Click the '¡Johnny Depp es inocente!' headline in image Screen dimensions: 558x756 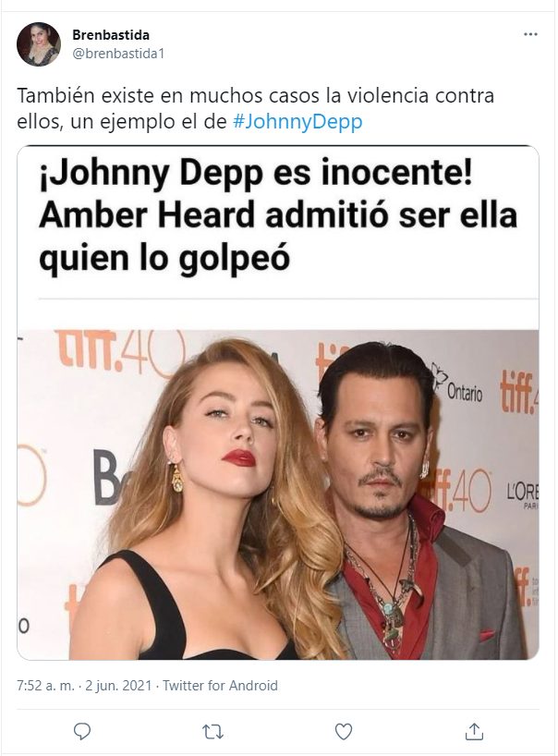(255, 173)
